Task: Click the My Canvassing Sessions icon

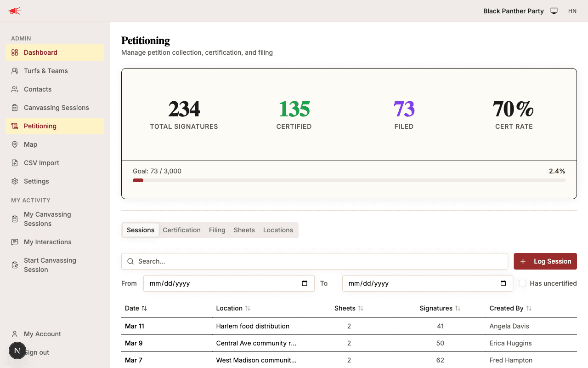Action: point(15,219)
